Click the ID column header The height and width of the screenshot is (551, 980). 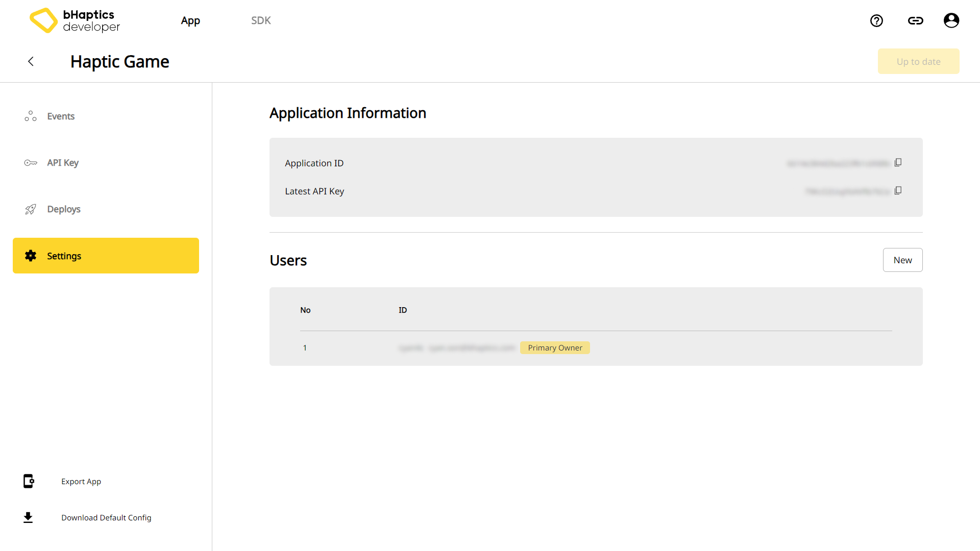(403, 310)
